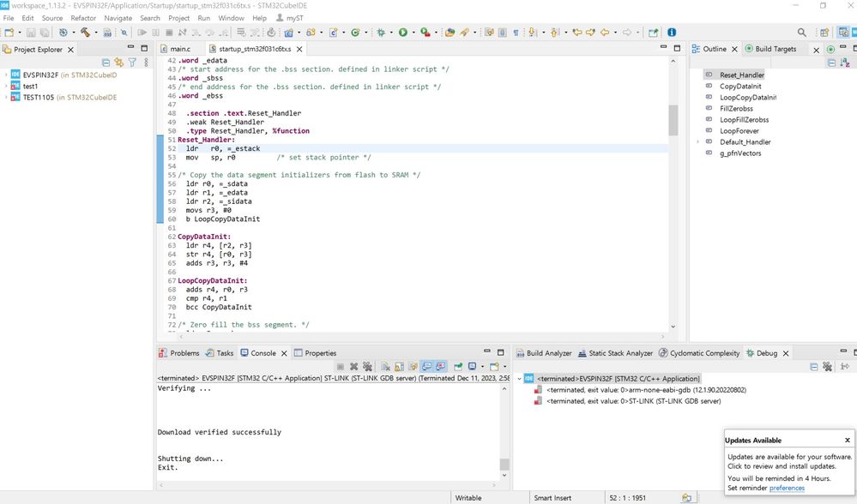Click the Open Perspective icon
This screenshot has width=857, height=504.
(824, 33)
